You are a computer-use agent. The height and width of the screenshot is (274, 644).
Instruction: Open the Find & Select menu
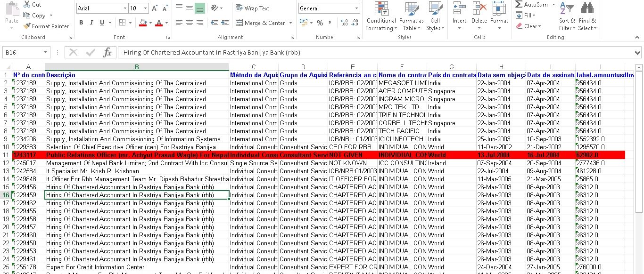coord(587,16)
